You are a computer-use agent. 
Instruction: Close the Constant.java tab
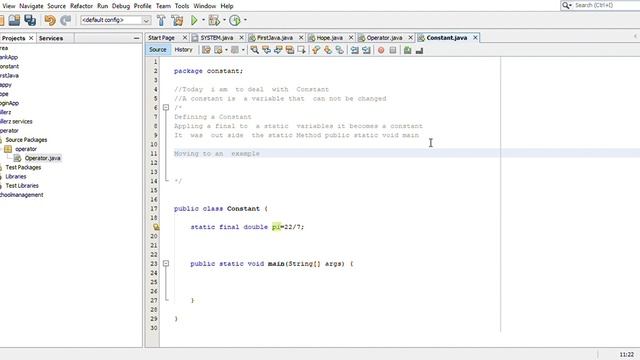pos(475,38)
